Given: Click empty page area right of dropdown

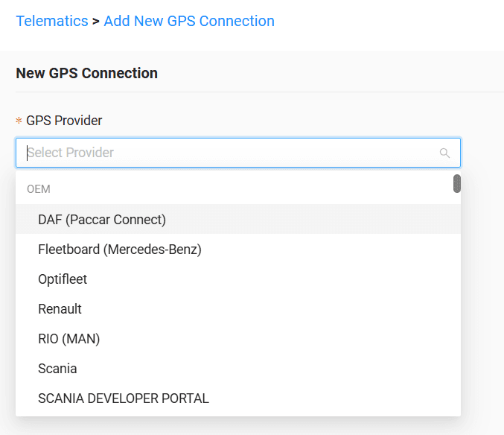Looking at the screenshot, I should 482,298.
